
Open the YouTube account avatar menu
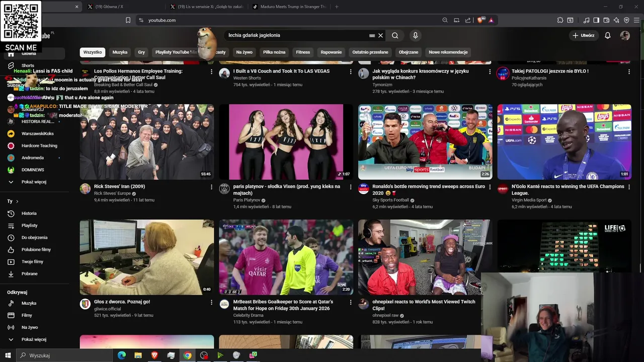tap(625, 35)
